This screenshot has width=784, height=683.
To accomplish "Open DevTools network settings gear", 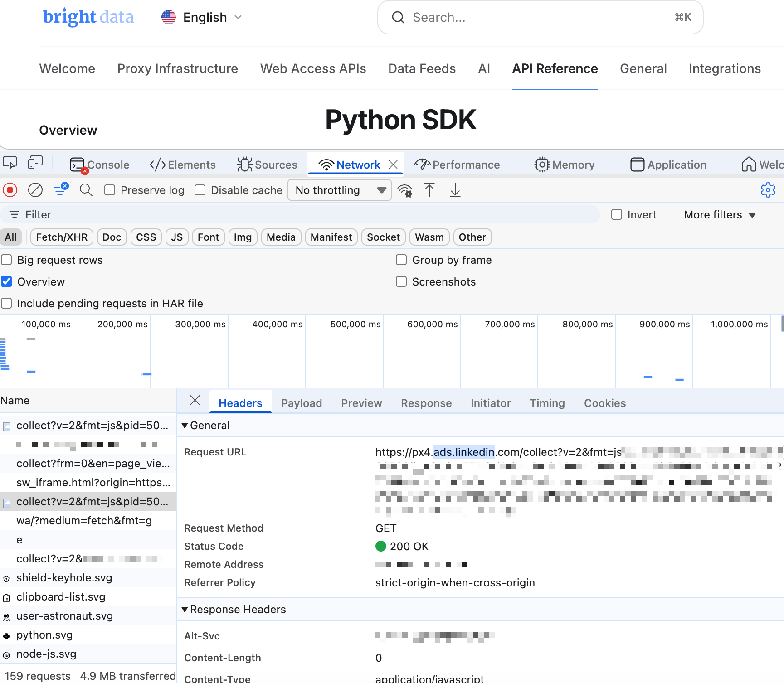I will pos(768,190).
